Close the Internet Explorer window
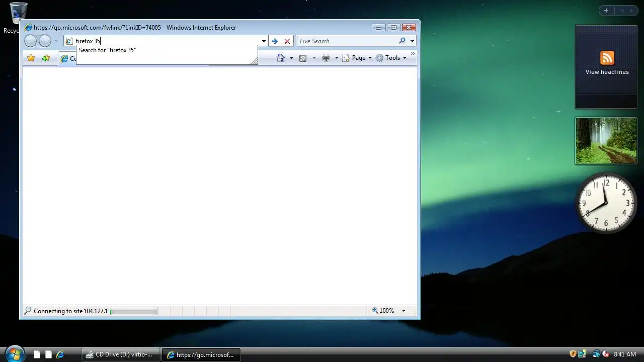This screenshot has height=362, width=644. click(409, 27)
